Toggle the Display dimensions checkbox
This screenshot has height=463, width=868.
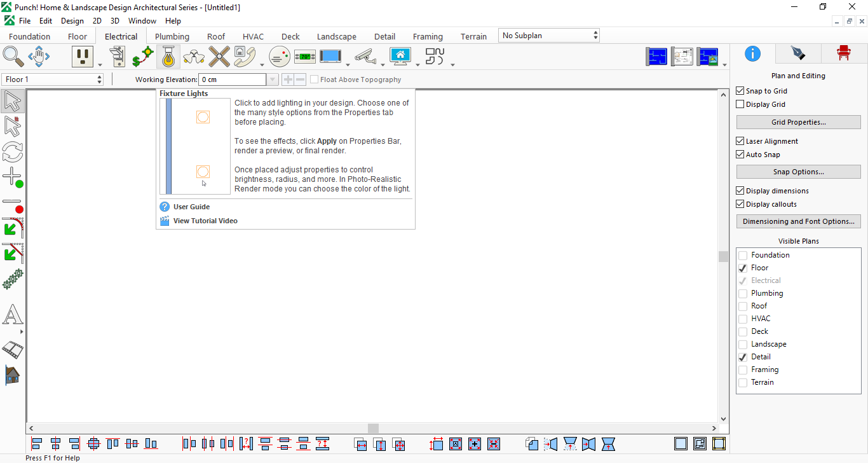[740, 191]
